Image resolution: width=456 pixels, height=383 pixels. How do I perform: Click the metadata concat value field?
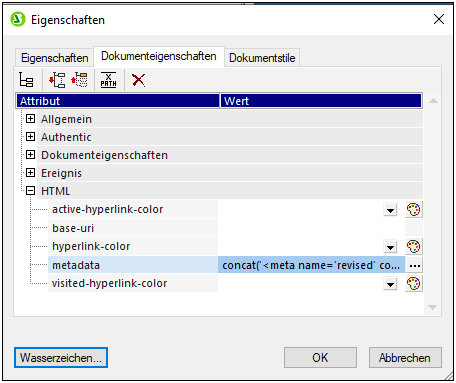point(311,265)
